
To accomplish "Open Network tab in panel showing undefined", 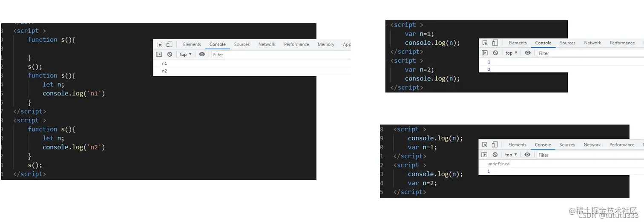I will tap(592, 144).
